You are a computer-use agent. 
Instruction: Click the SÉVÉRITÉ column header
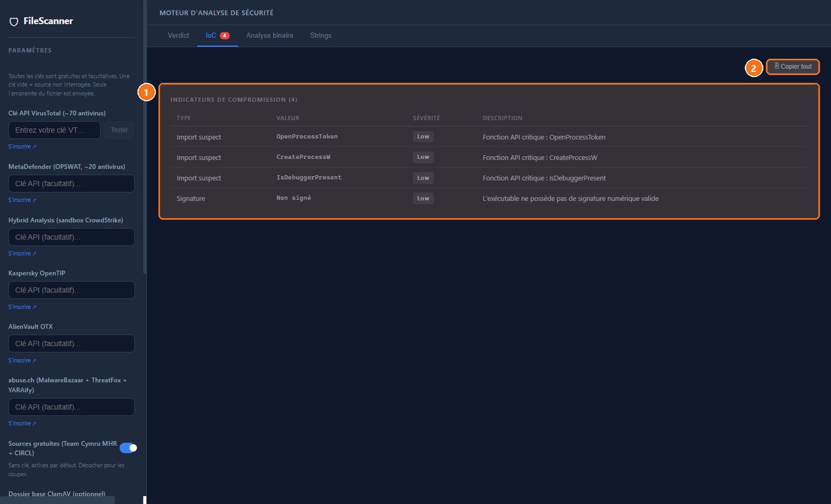[x=427, y=118]
